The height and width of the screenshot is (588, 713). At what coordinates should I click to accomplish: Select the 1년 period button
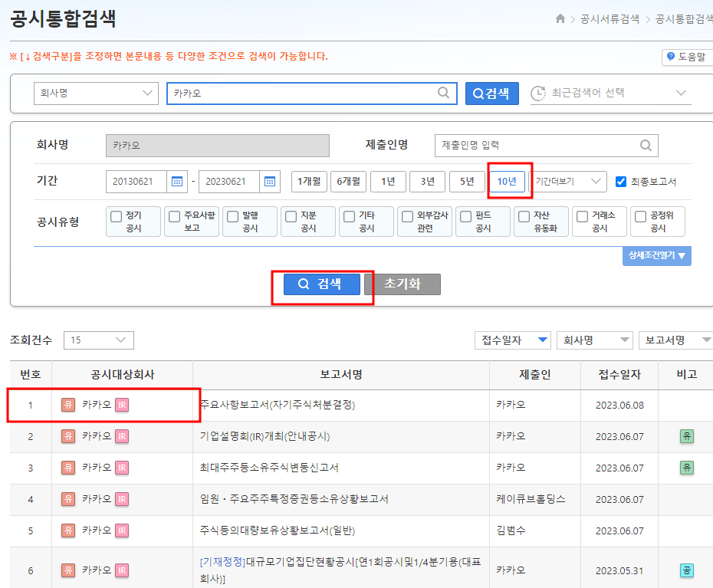click(389, 182)
